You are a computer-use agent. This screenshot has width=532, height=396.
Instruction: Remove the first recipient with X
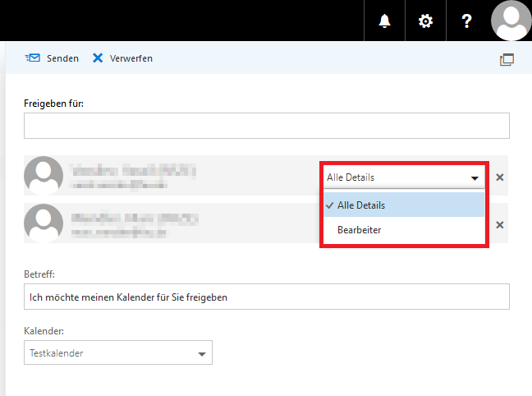click(x=500, y=177)
